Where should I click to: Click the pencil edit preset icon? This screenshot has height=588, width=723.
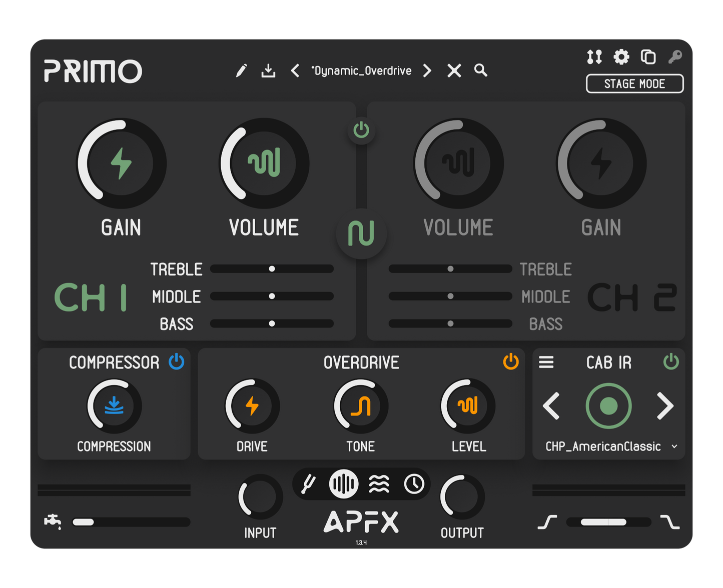(241, 70)
